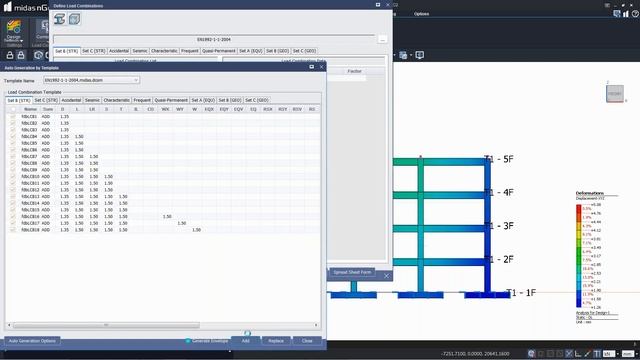
Task: Toggle the checkbox for row LCB7
Action: click(x=13, y=156)
